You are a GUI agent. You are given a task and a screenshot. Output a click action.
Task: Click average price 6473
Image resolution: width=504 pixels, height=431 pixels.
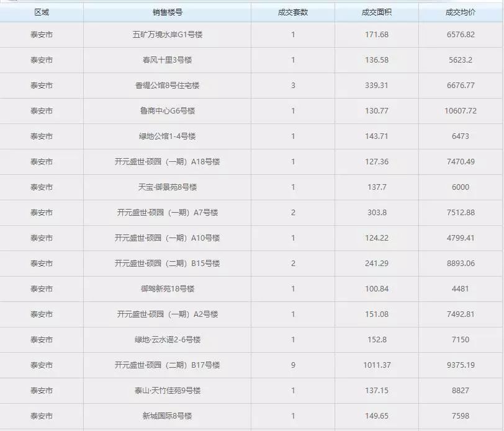(x=461, y=136)
